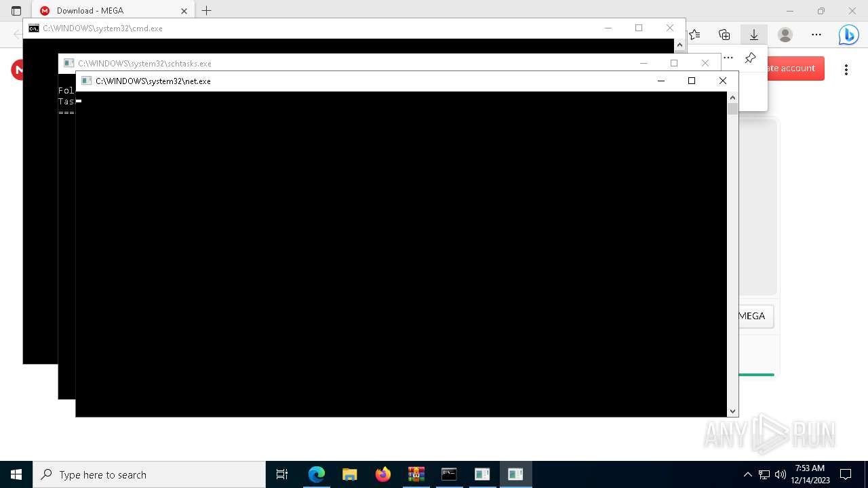Viewport: 868px width, 488px height.
Task: Minimize the net.exe window
Action: pyautogui.click(x=661, y=81)
